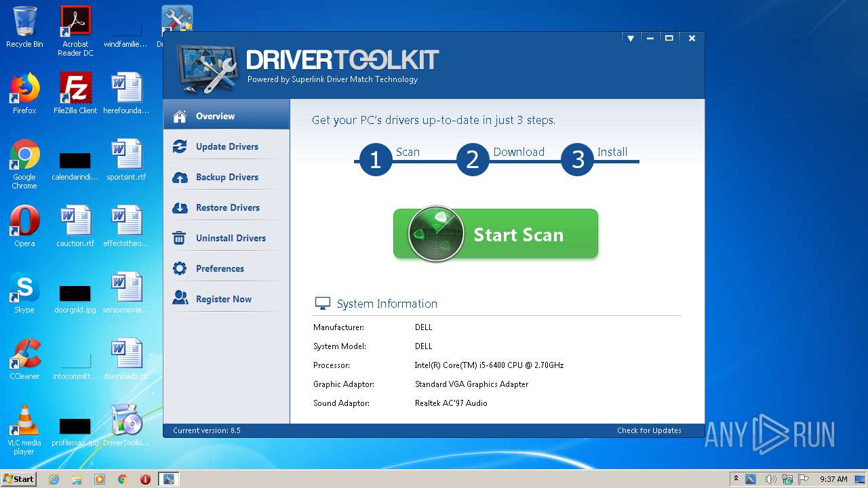Open Preferences from sidebar

[x=226, y=268]
